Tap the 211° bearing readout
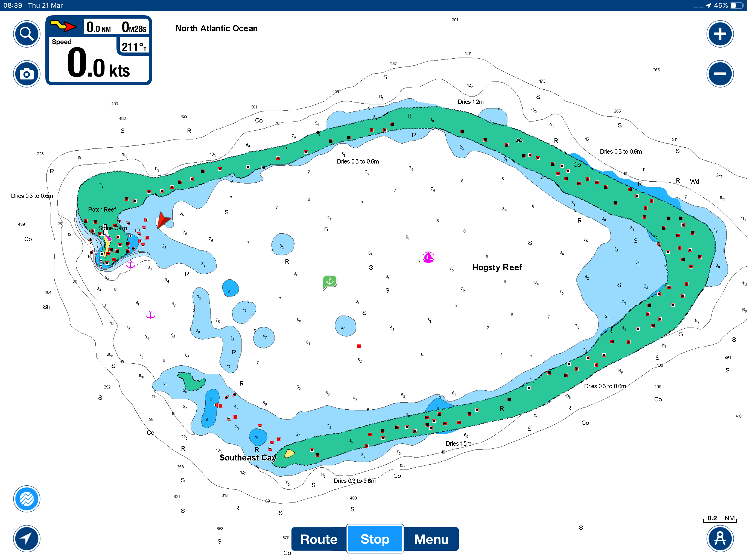This screenshot has height=560, width=747. (x=134, y=46)
